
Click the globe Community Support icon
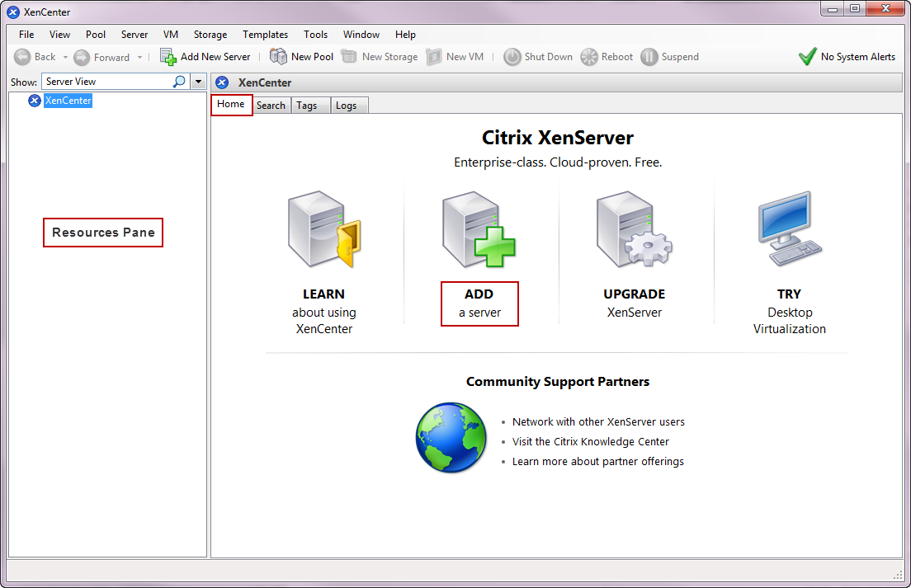[x=451, y=438]
